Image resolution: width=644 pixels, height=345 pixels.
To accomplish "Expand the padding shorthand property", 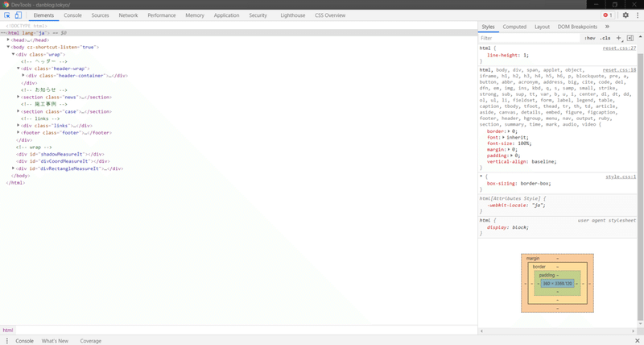I will [x=512, y=156].
